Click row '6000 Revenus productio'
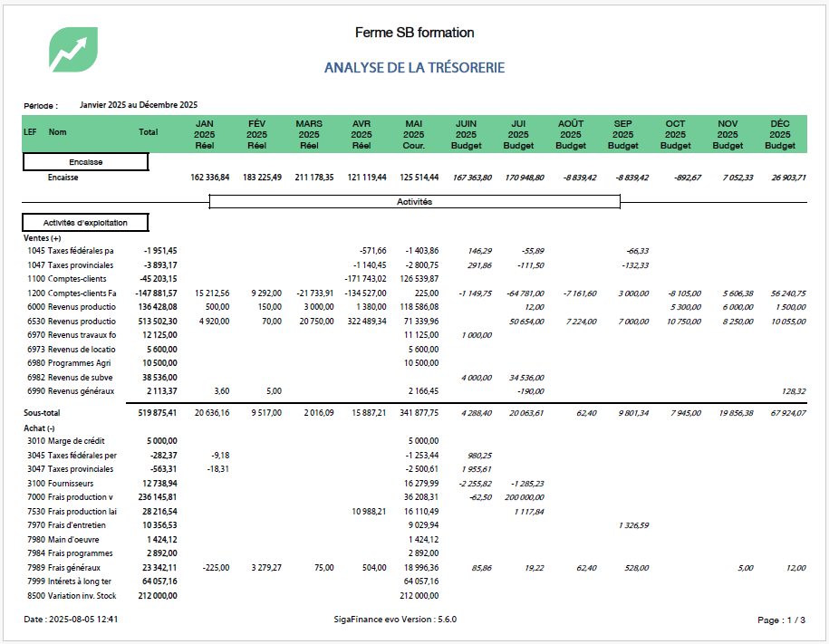 [415, 307]
